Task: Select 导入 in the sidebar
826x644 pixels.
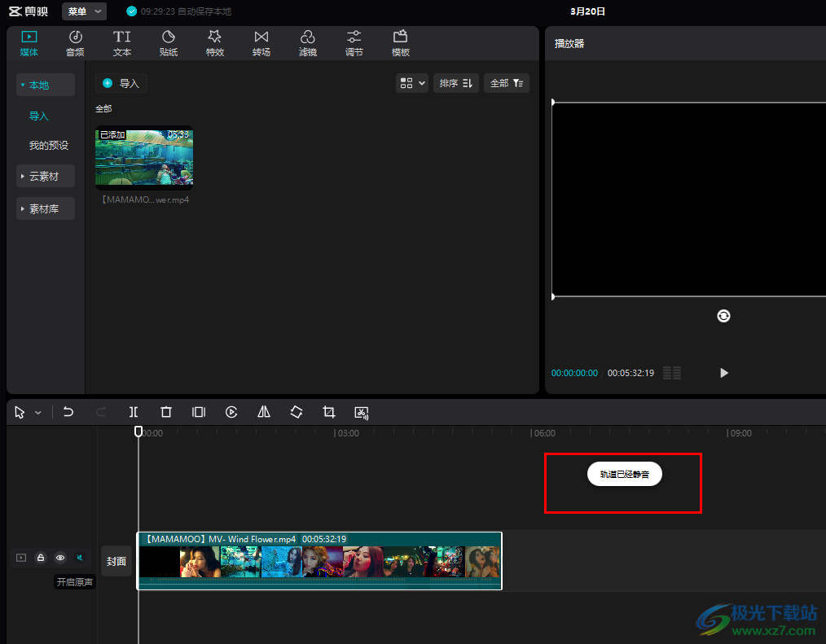Action: click(38, 116)
